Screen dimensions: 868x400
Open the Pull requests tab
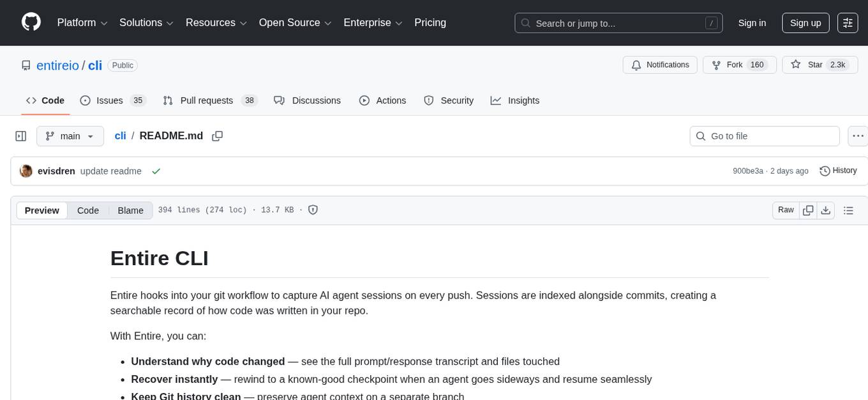[x=206, y=100]
